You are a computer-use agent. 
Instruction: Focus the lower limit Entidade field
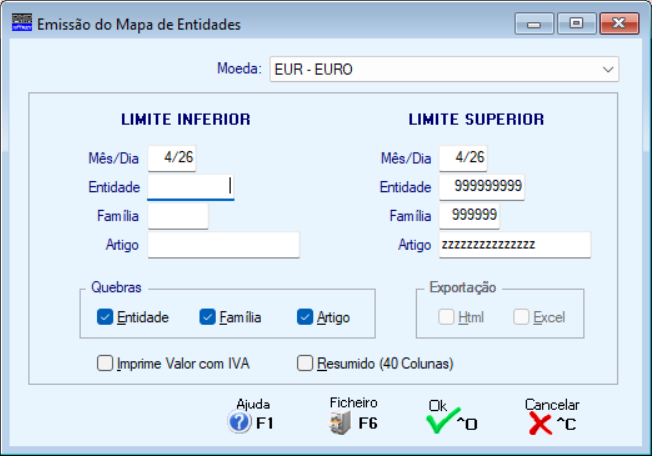(190, 186)
